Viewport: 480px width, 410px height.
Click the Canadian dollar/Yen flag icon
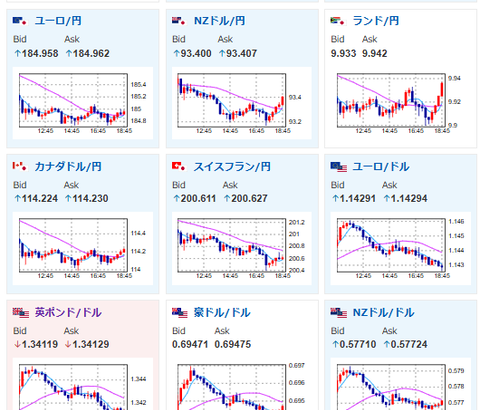pyautogui.click(x=20, y=166)
